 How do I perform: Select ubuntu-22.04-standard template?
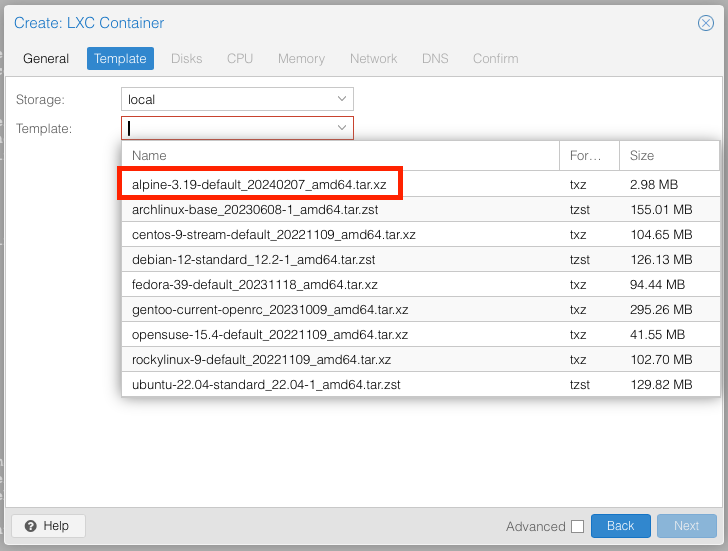click(266, 385)
